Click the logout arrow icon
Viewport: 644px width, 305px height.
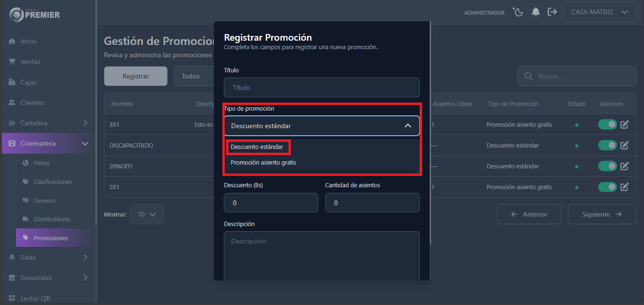[552, 12]
